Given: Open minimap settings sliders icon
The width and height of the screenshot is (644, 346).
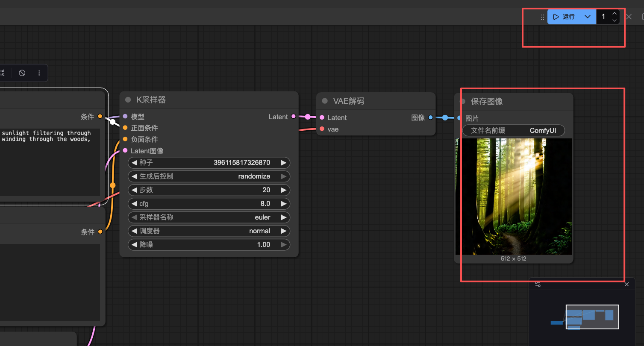Looking at the screenshot, I should click(x=538, y=284).
